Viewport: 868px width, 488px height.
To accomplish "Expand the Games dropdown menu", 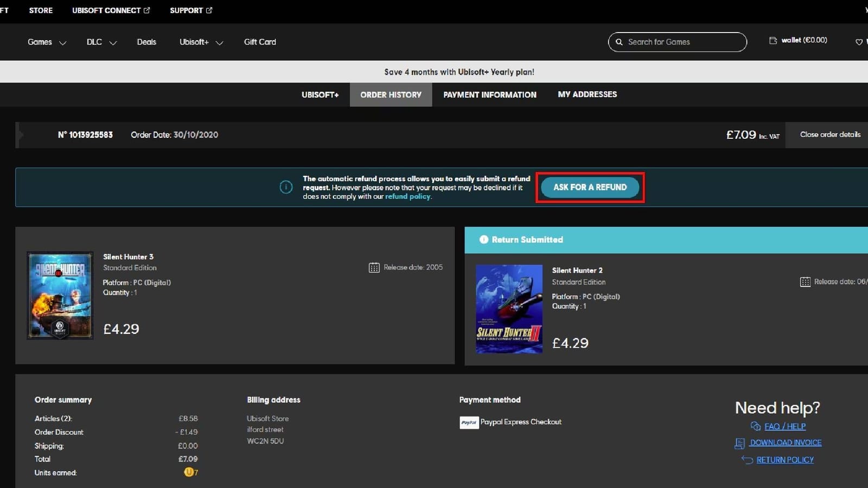I will coord(47,42).
